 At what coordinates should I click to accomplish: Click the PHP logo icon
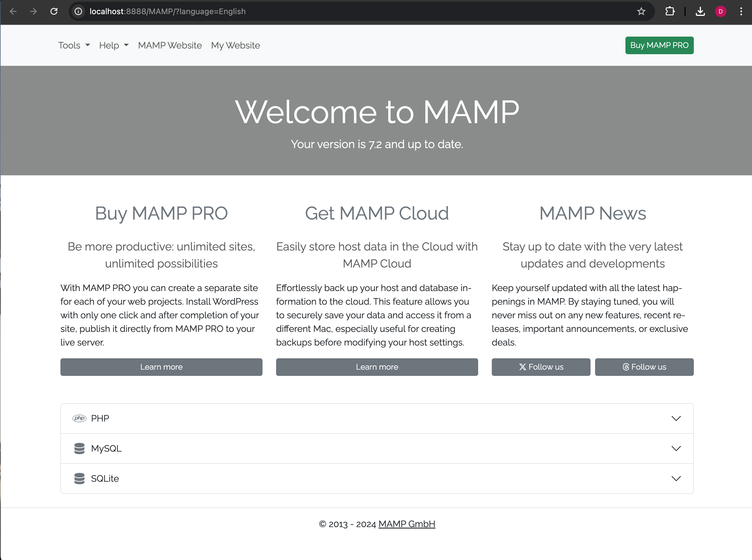coord(79,418)
